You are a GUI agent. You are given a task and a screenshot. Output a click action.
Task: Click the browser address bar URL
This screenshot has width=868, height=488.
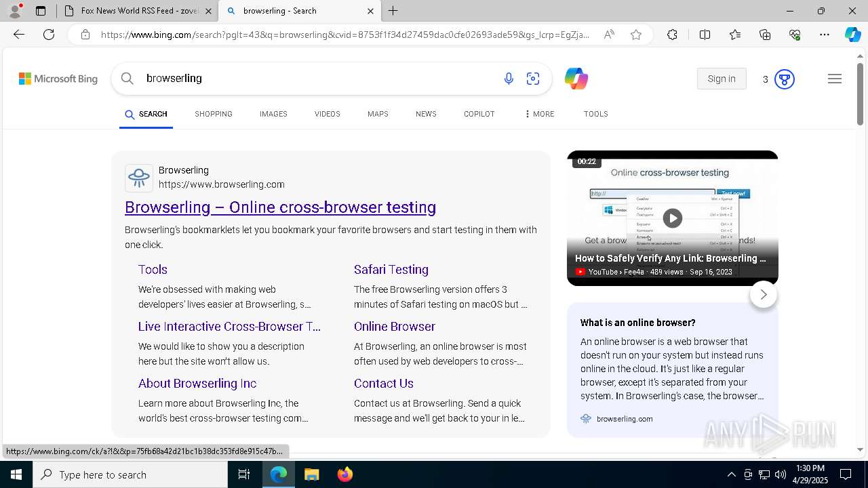345,35
